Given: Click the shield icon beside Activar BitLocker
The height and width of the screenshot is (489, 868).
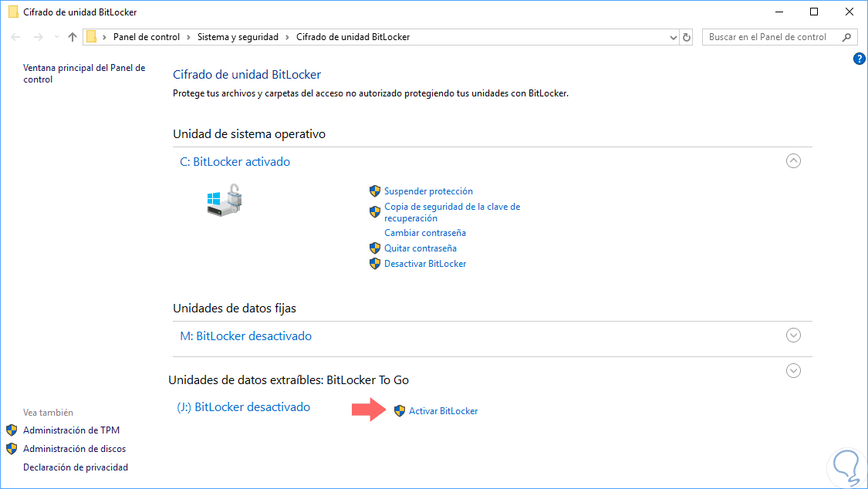Looking at the screenshot, I should [400, 410].
